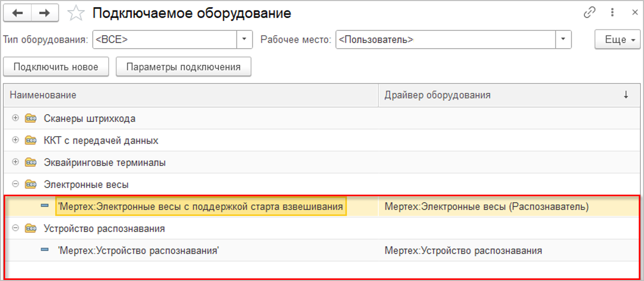
Task: Click the folder icon of Устройство распознавания
Action: (x=31, y=228)
